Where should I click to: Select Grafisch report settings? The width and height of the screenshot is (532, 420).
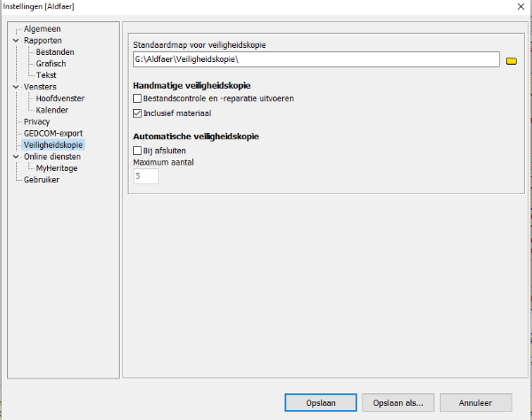(51, 64)
